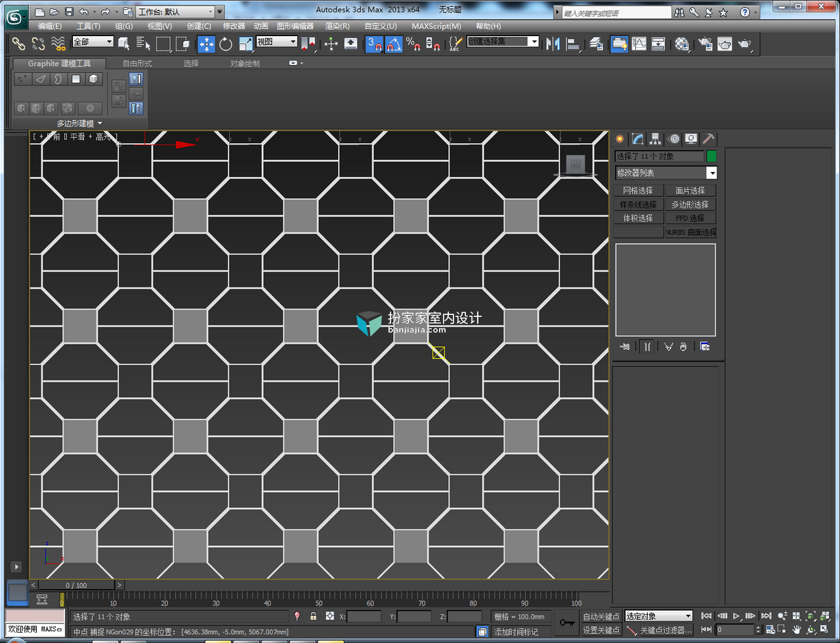Open the 工具(T) menu

click(89, 26)
